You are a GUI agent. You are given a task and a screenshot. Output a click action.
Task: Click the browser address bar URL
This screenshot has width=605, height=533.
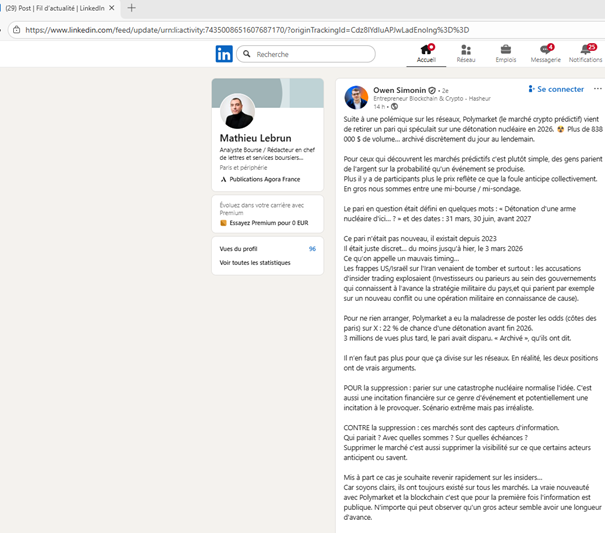[x=247, y=30]
